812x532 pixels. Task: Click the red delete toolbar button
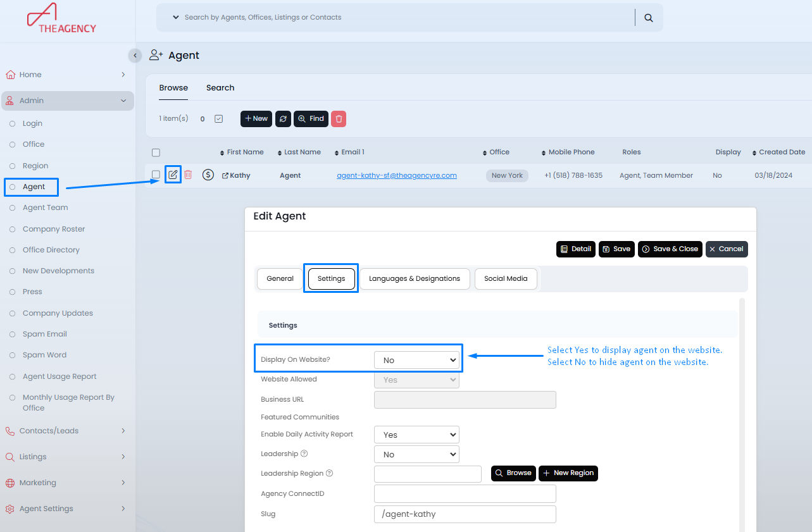[339, 119]
